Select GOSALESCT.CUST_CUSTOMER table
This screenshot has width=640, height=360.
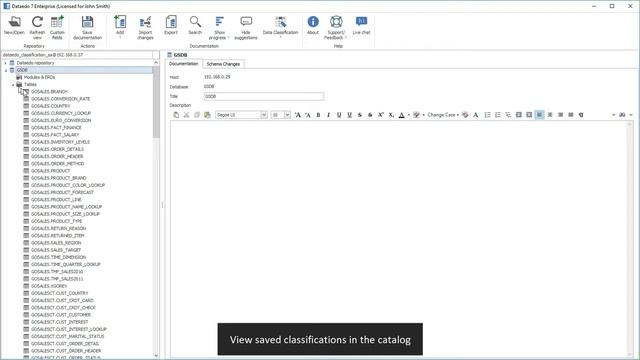point(61,315)
